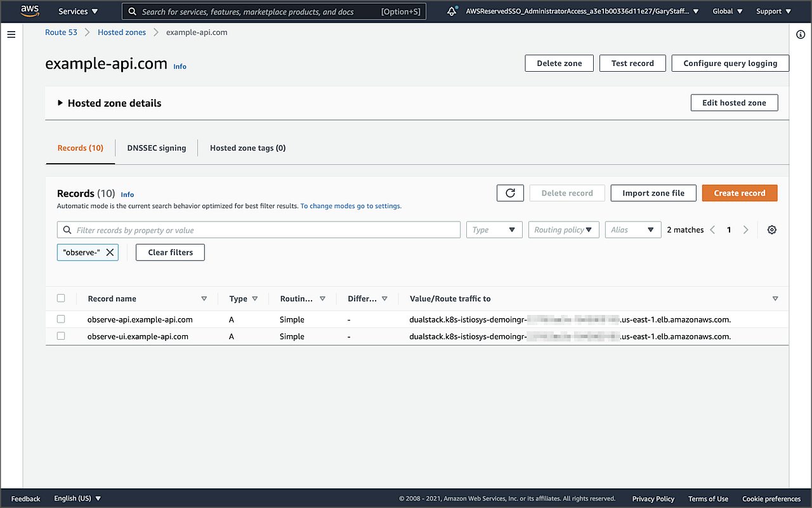Click observe-api.example-api.com record name
This screenshot has width=812, height=508.
140,319
